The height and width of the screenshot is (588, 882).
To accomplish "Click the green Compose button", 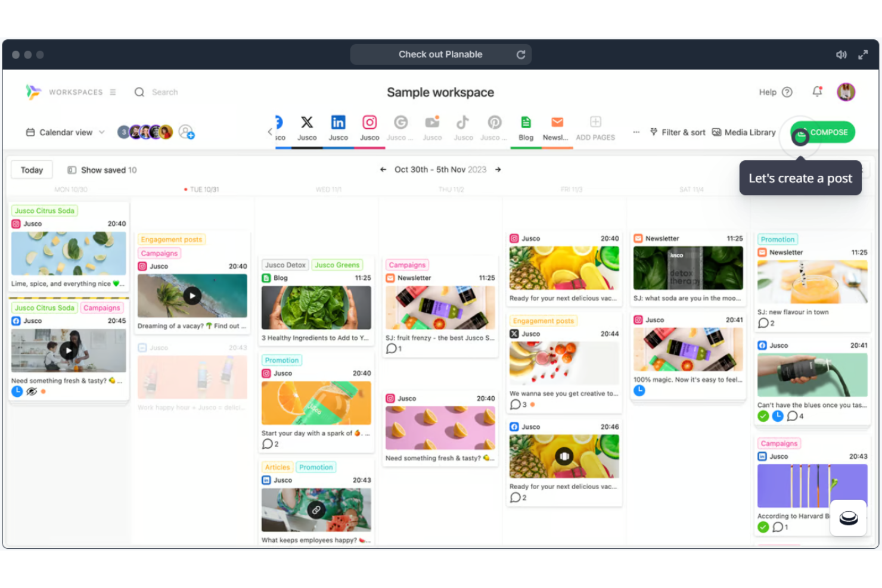I will (x=823, y=132).
